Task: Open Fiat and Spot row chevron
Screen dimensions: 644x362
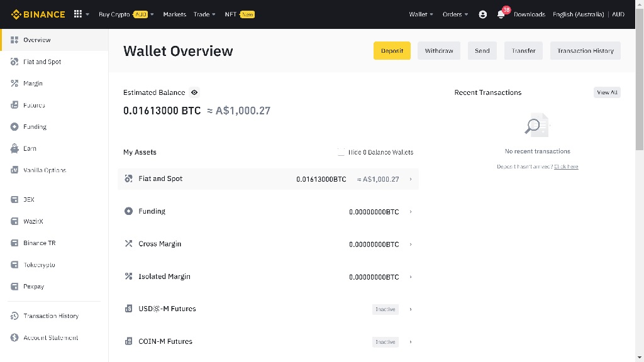Action: (410, 179)
